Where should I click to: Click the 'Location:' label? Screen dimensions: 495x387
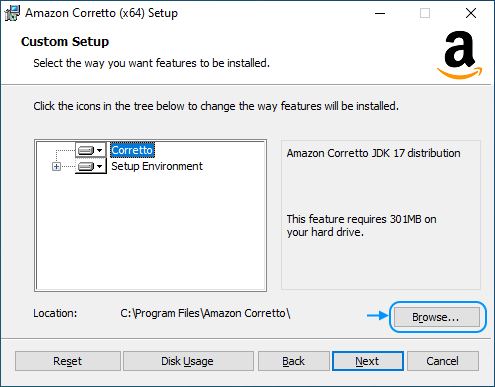click(55, 313)
